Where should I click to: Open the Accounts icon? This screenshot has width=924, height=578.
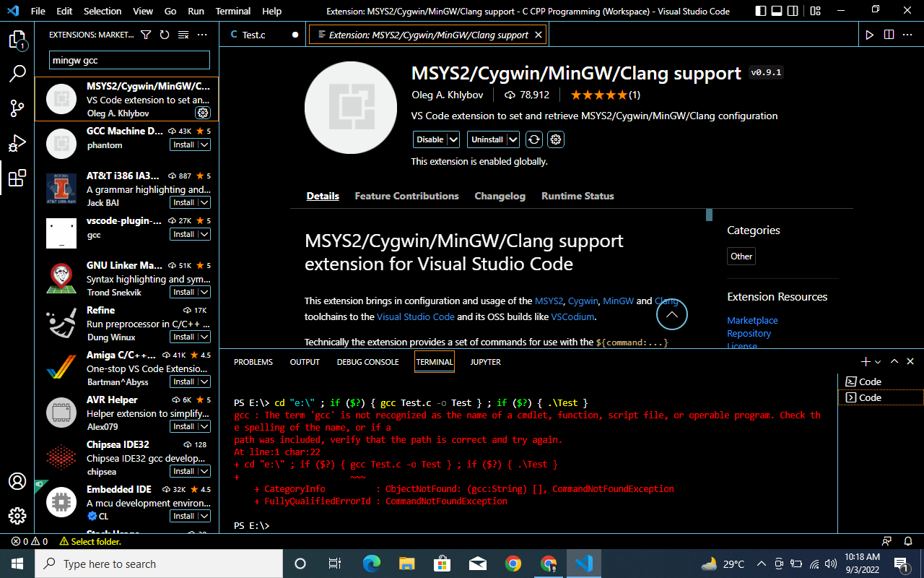[17, 481]
